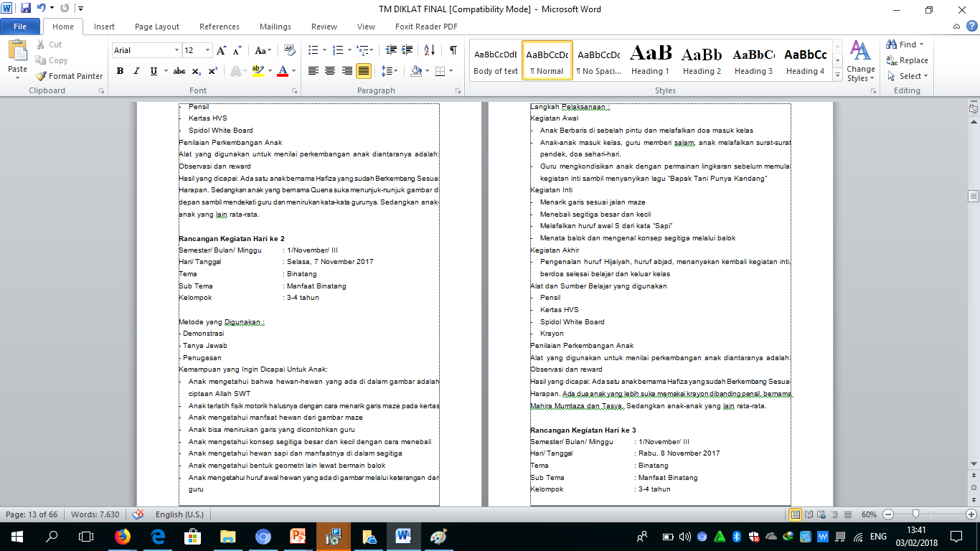Apply the Body of text style

496,60
